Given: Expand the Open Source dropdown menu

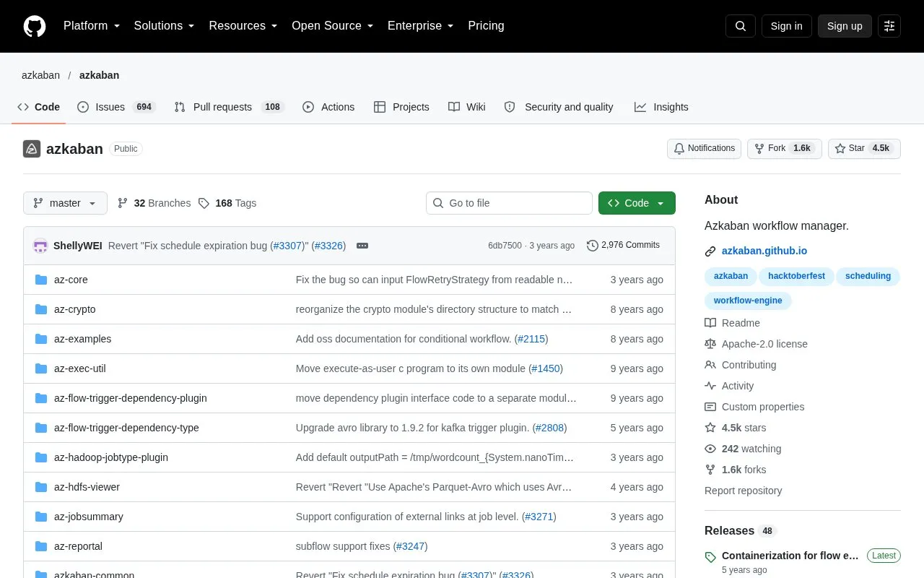Looking at the screenshot, I should coord(333,26).
